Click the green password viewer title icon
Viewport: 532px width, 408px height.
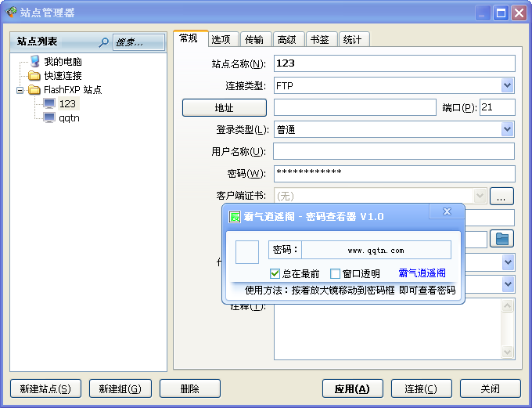point(234,216)
